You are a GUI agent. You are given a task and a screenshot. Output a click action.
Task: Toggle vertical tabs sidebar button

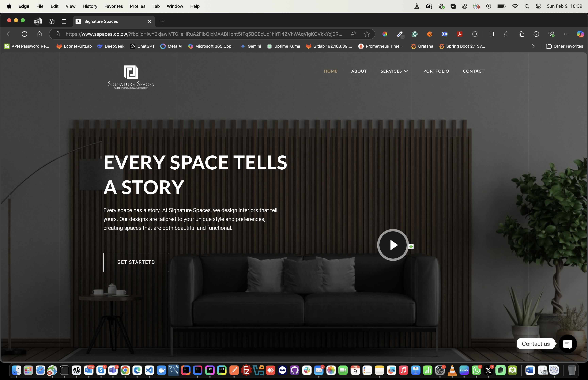click(64, 21)
